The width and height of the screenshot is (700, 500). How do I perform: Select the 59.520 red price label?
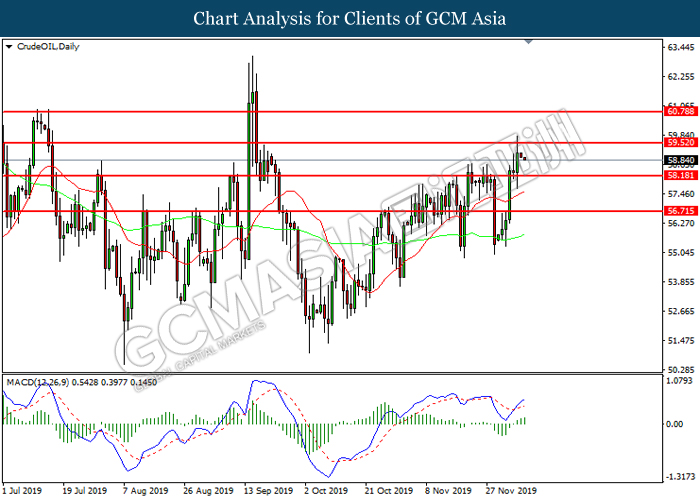[x=680, y=142]
